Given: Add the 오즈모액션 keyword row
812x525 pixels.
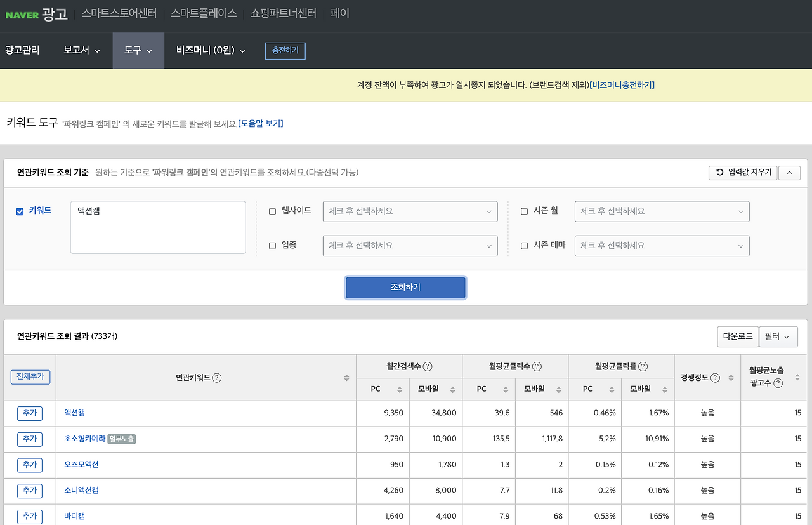Looking at the screenshot, I should coord(30,465).
